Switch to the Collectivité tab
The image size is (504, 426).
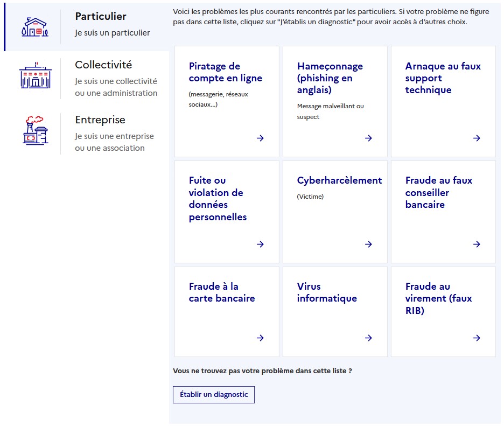[x=103, y=65]
